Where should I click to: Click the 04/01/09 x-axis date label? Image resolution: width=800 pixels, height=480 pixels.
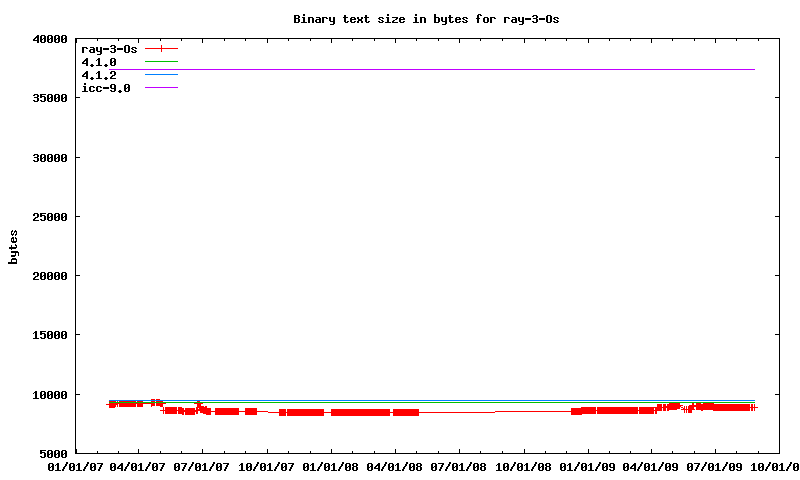pyautogui.click(x=651, y=467)
